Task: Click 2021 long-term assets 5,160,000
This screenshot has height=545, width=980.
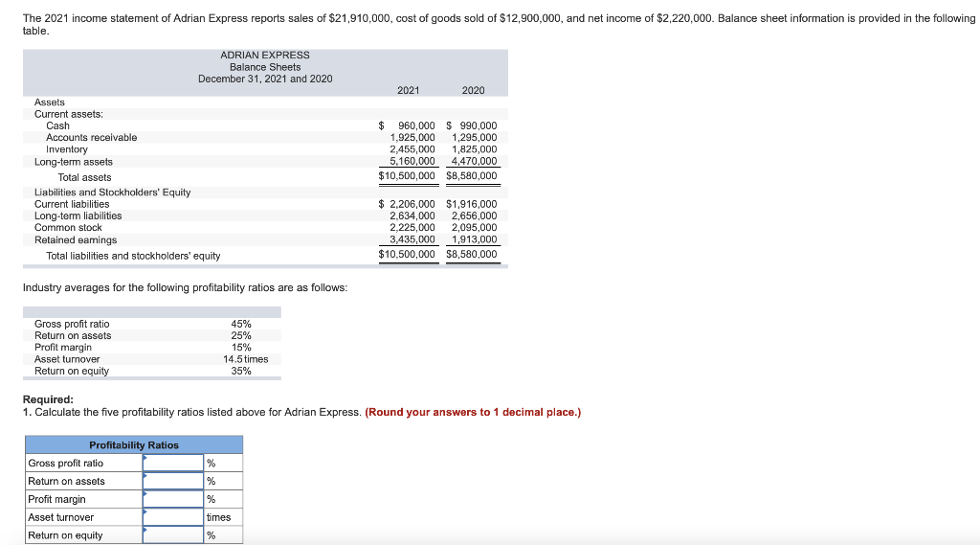Action: click(412, 162)
